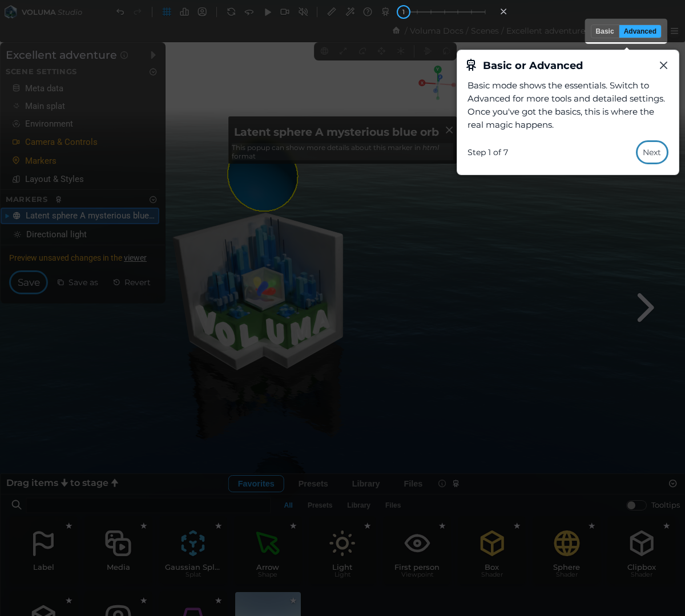The height and width of the screenshot is (616, 685).
Task: Collapse the bottom items panel chevron
Action: tap(673, 484)
